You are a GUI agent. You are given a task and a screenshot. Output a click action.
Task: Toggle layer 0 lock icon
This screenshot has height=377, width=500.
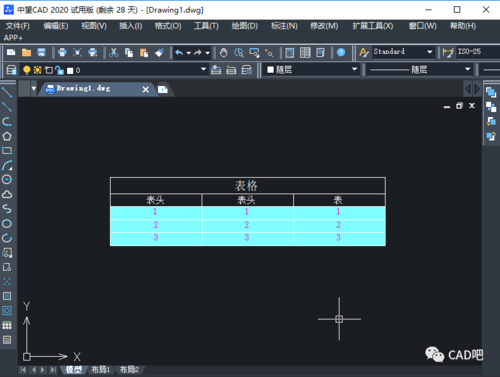click(x=60, y=70)
